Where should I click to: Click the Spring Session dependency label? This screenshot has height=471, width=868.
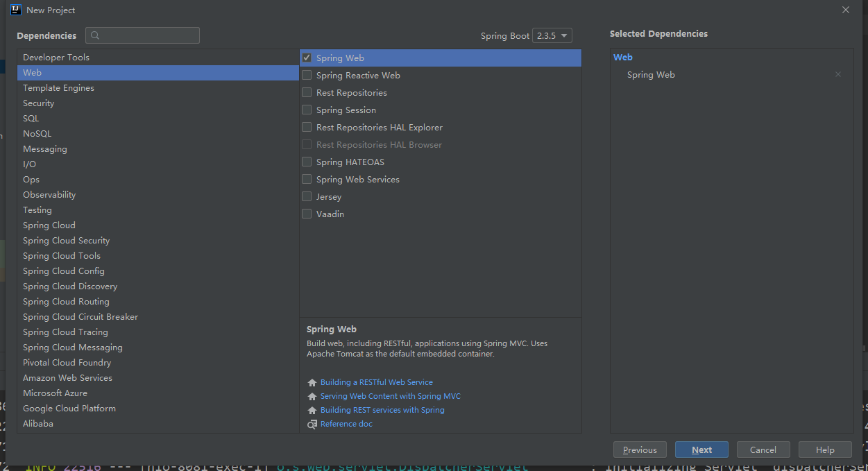pyautogui.click(x=346, y=110)
